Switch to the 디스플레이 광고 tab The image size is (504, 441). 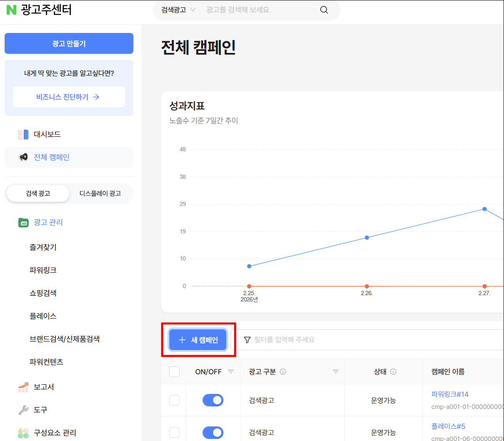[x=100, y=193]
